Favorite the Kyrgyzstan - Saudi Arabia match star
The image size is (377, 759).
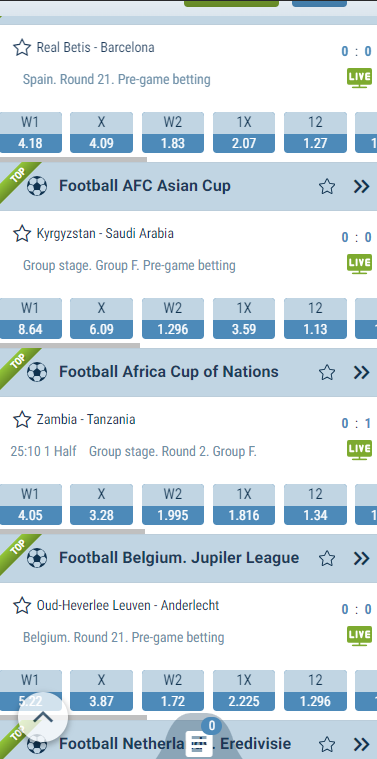point(22,233)
